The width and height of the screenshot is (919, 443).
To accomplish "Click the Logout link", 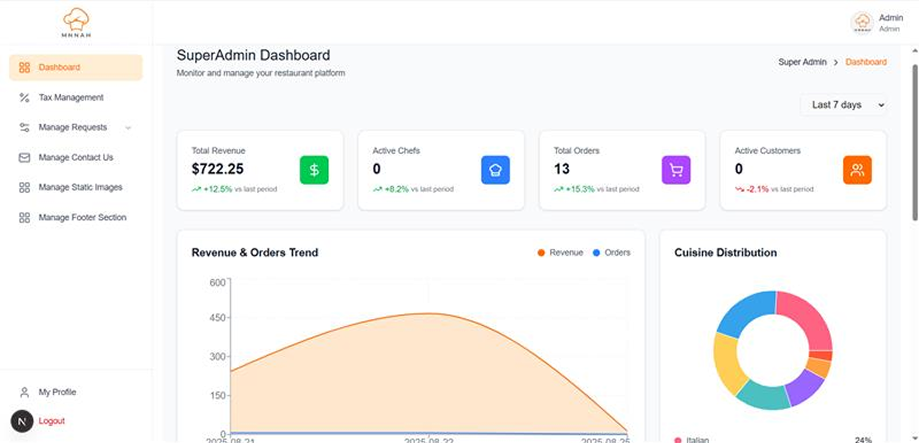I will point(52,421).
